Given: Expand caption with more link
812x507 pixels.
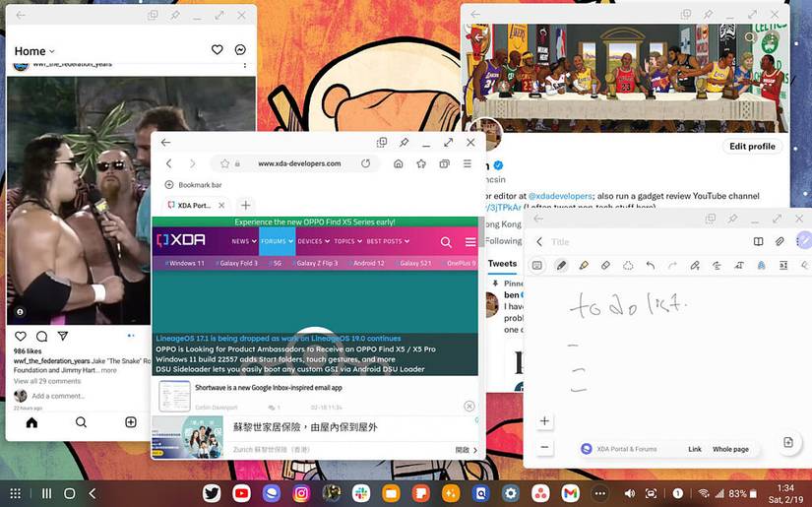Looking at the screenshot, I should [x=108, y=370].
